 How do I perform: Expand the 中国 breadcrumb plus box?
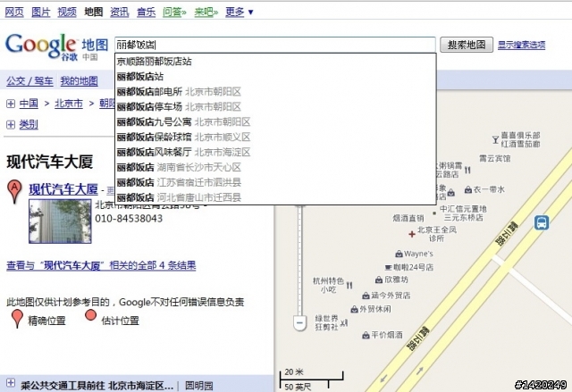coord(11,104)
